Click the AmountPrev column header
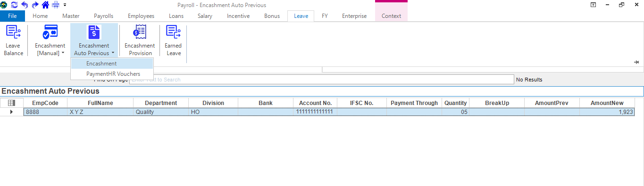 point(552,103)
